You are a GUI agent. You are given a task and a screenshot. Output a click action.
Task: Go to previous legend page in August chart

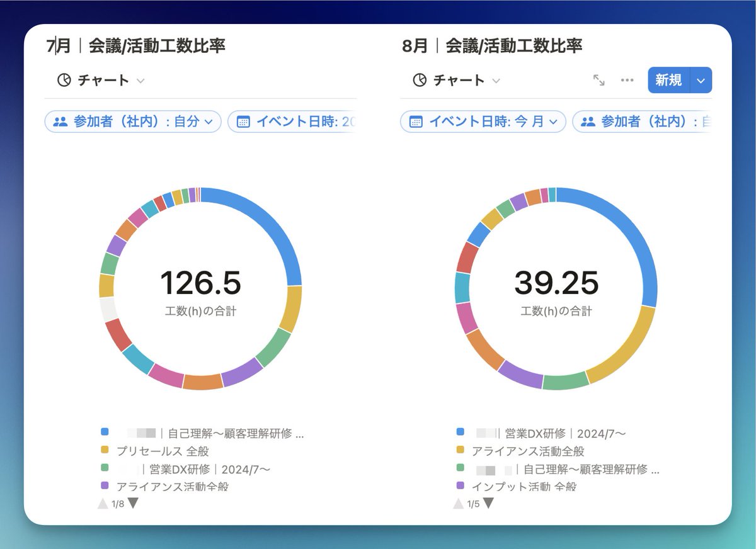click(459, 504)
